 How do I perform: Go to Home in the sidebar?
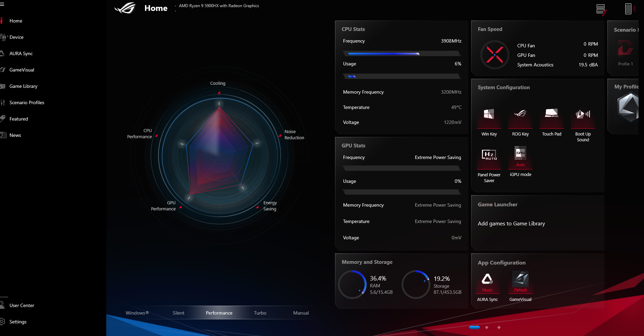click(x=16, y=21)
